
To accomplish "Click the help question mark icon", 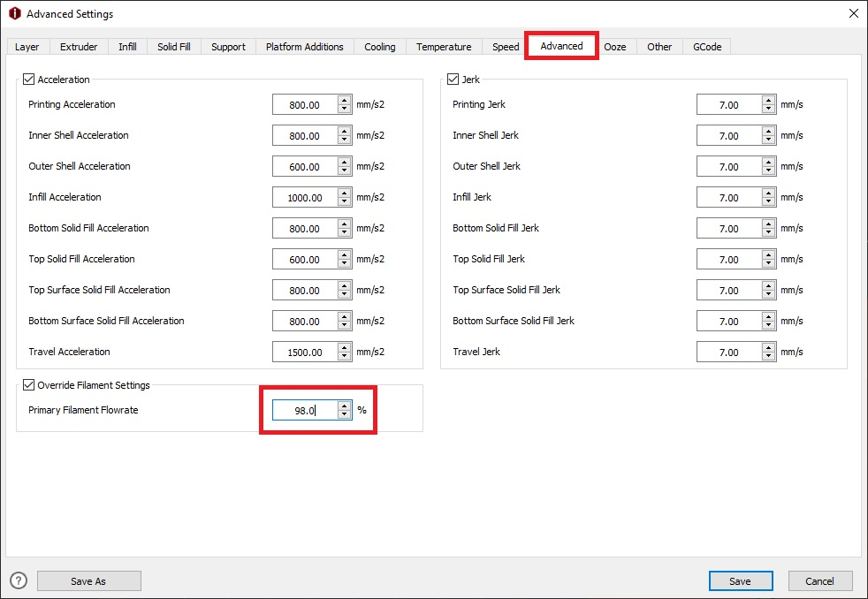I will 19,580.
